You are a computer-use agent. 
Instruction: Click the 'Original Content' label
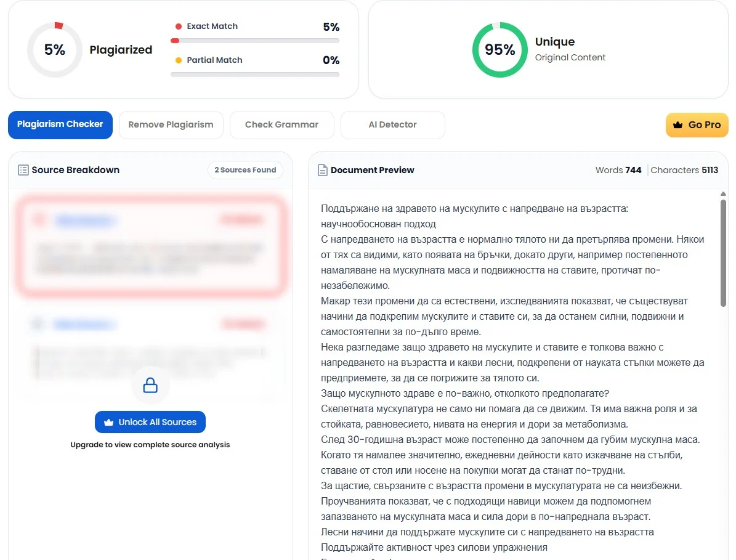(x=570, y=57)
